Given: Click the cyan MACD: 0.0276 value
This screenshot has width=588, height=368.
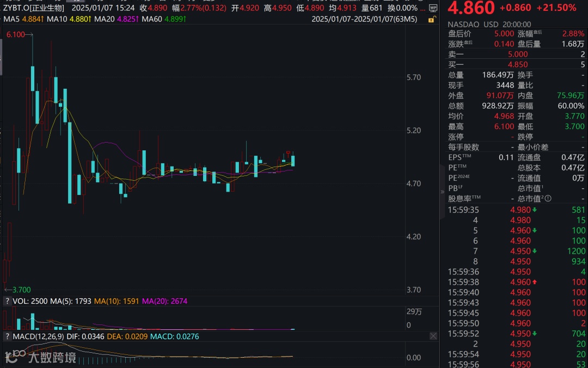Looking at the screenshot, I should pyautogui.click(x=174, y=336).
